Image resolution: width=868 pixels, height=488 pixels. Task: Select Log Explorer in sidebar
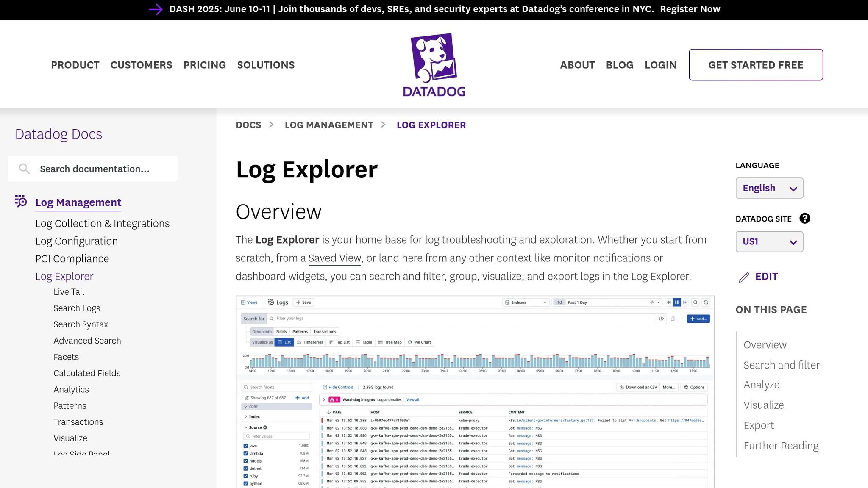click(64, 276)
